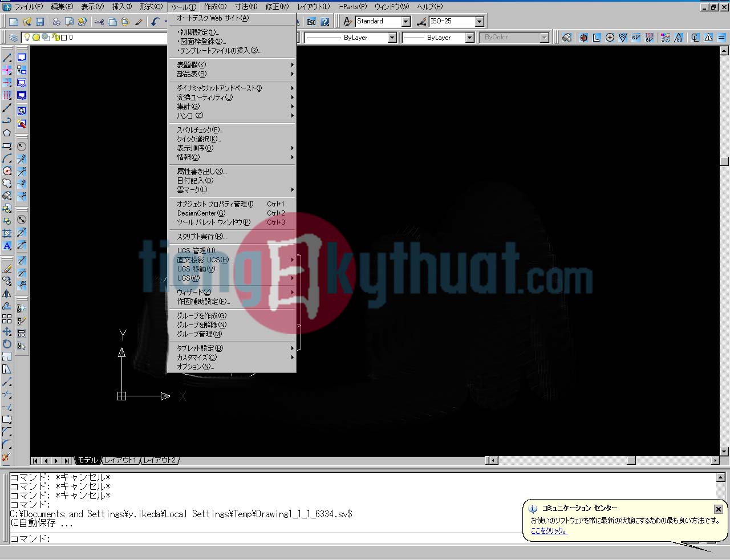This screenshot has height=560, width=730.
Task: Click the centerline symbol icon in toolbar
Action: (695, 38)
